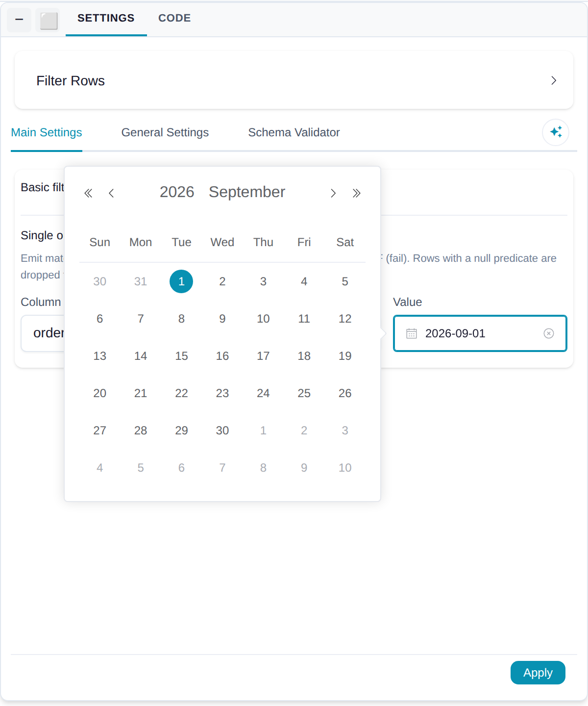The width and height of the screenshot is (588, 706).
Task: Pick September 20 in the calendar
Action: (100, 393)
